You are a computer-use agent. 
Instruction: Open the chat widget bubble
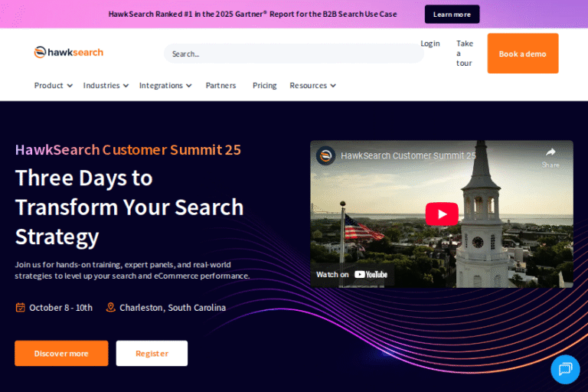click(565, 369)
